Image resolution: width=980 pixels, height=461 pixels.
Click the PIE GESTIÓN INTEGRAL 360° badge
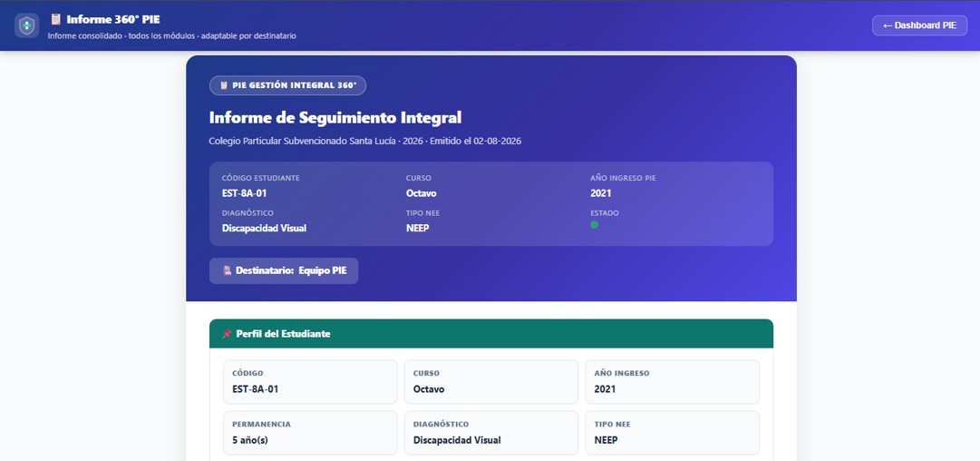(287, 85)
